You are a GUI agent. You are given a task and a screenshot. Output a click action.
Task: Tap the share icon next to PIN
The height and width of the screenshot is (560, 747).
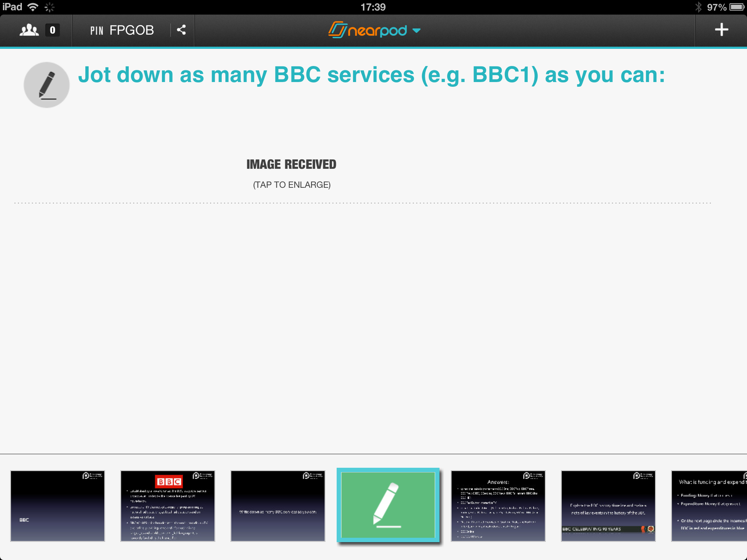(181, 30)
